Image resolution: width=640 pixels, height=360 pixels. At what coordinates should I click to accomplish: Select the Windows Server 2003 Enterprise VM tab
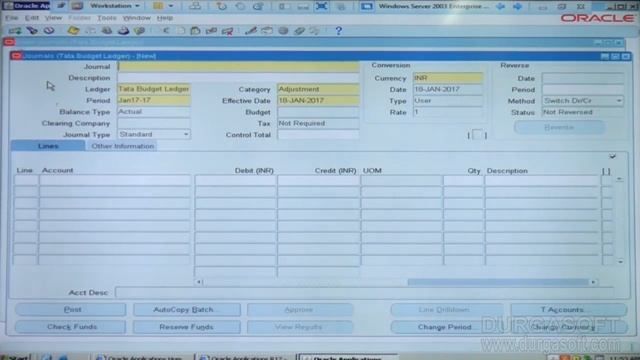[x=426, y=6]
